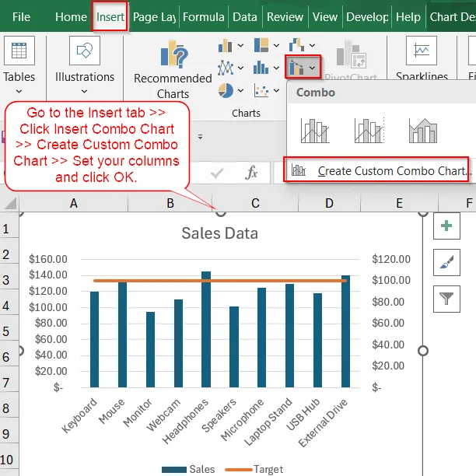
Task: Click Insert Hierarchy Chart icon
Action: click(261, 46)
